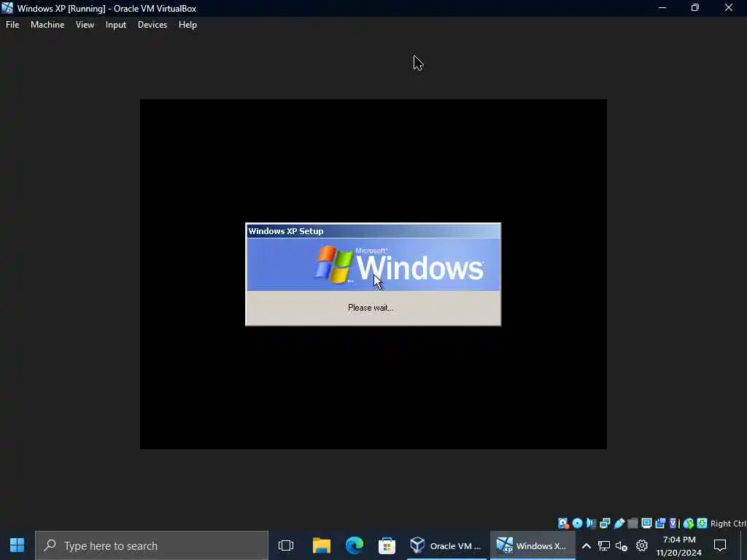Click the USB devices status icon
Viewport: 747px width, 560px height.
pos(619,524)
